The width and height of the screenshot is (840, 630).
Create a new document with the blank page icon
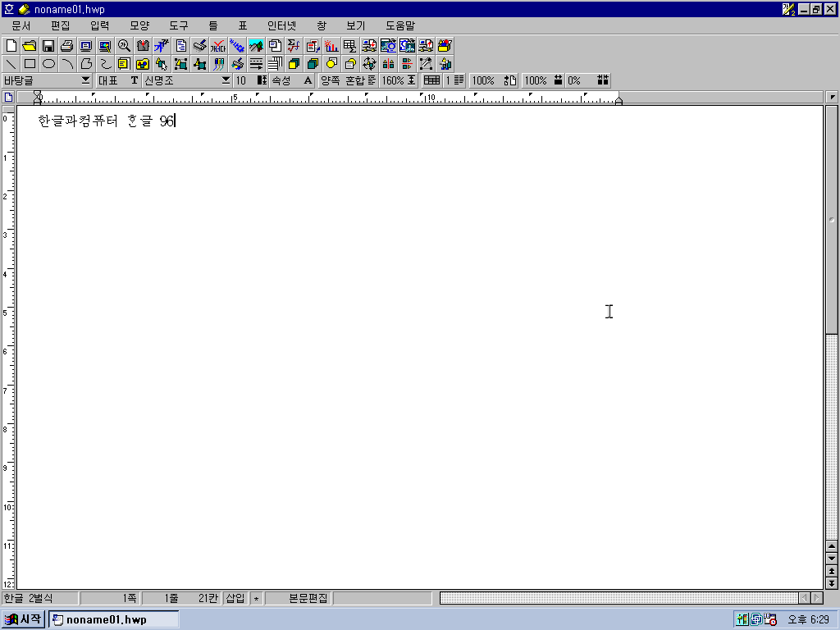pos(11,46)
